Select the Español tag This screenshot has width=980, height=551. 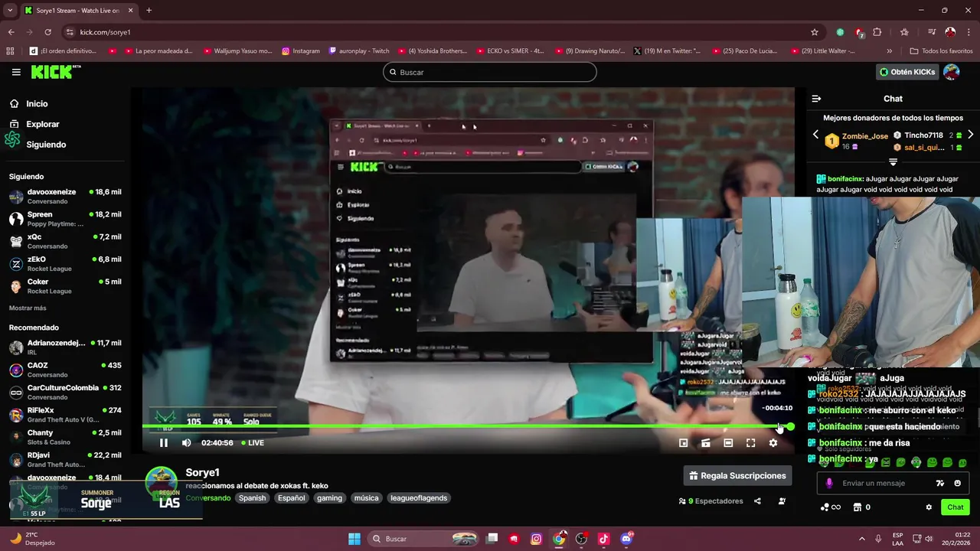pyautogui.click(x=291, y=497)
